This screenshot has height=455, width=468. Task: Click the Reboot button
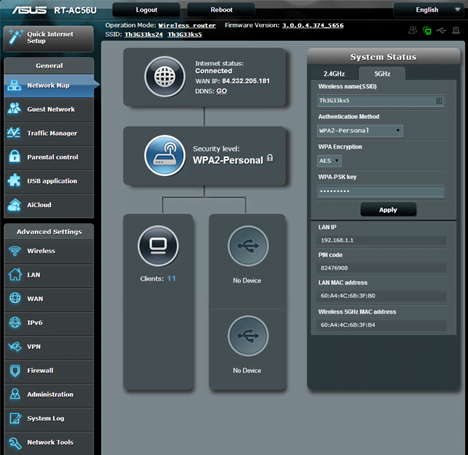(x=221, y=10)
